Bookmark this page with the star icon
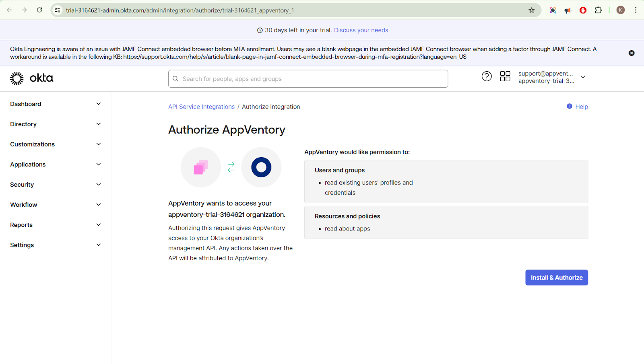This screenshot has width=644, height=364. click(532, 10)
